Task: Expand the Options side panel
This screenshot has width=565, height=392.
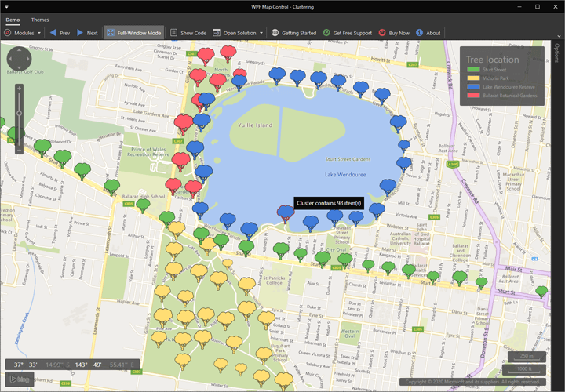Action: tap(556, 54)
